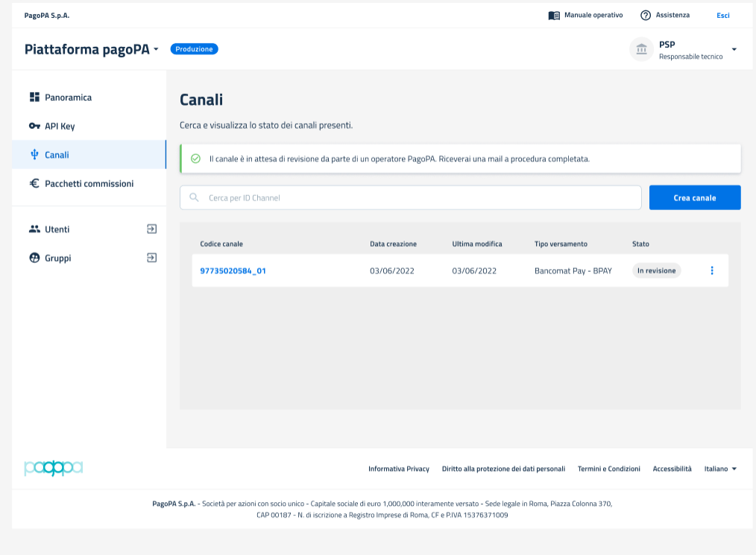The image size is (756, 555).
Task: Go to Pacchetti commissioni section
Action: click(89, 183)
